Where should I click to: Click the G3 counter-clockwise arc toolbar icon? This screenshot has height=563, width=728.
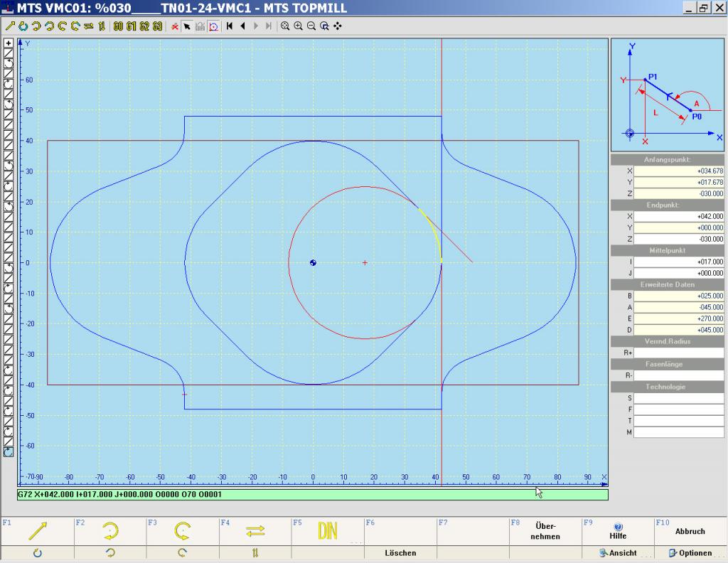click(x=157, y=26)
